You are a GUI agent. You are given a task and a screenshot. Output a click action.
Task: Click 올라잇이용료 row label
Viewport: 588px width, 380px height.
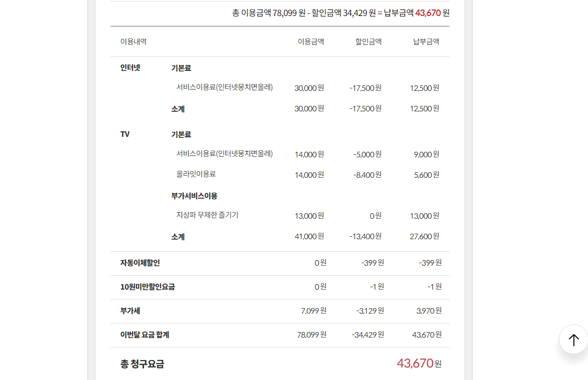[x=196, y=174]
